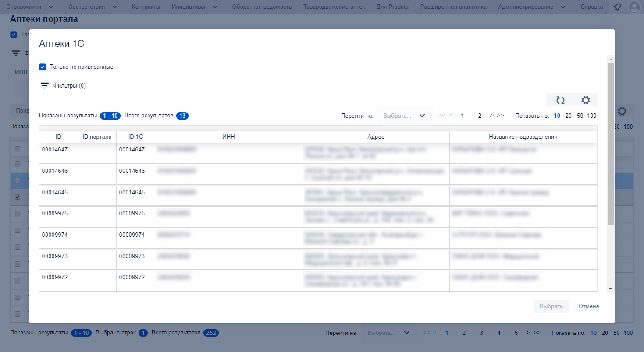Click the Фильтры (0) filter icon in the dialog
Image resolution: width=644 pixels, height=352 pixels.
coord(44,86)
